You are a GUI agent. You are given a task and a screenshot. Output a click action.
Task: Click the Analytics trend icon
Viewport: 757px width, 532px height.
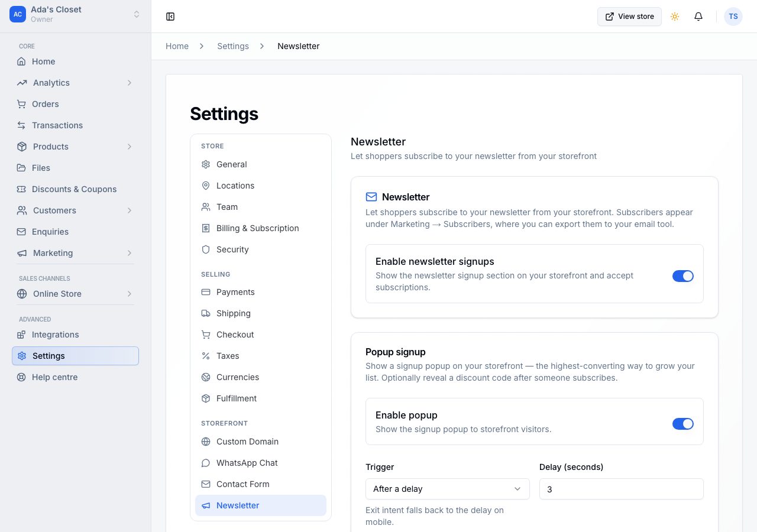point(22,83)
